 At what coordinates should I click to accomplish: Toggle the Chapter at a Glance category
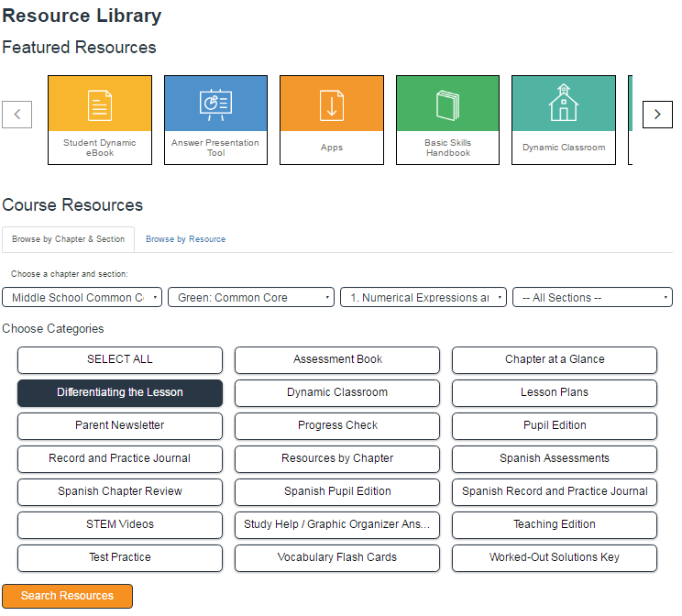click(x=555, y=359)
